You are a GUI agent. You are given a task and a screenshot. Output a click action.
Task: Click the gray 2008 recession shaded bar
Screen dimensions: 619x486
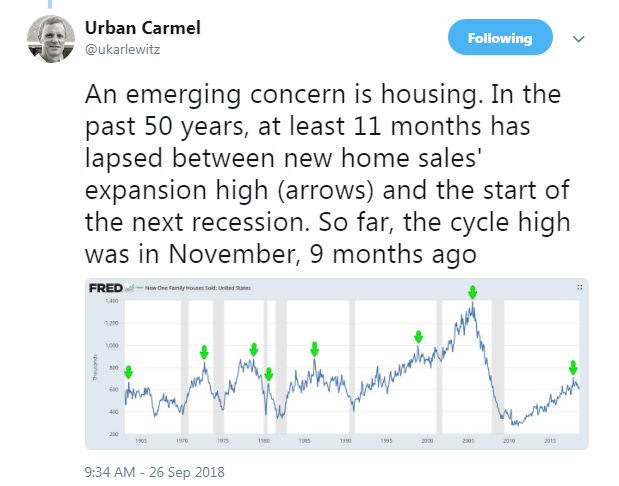[x=498, y=367]
